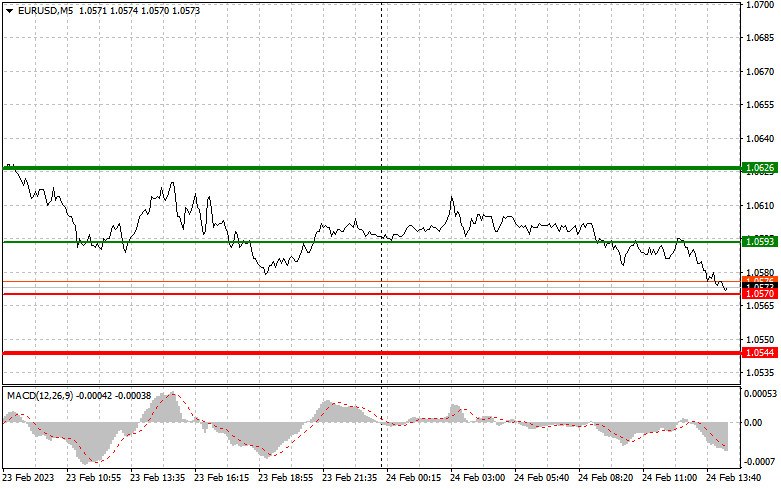Click the 1.0655 price scale value

click(760, 105)
